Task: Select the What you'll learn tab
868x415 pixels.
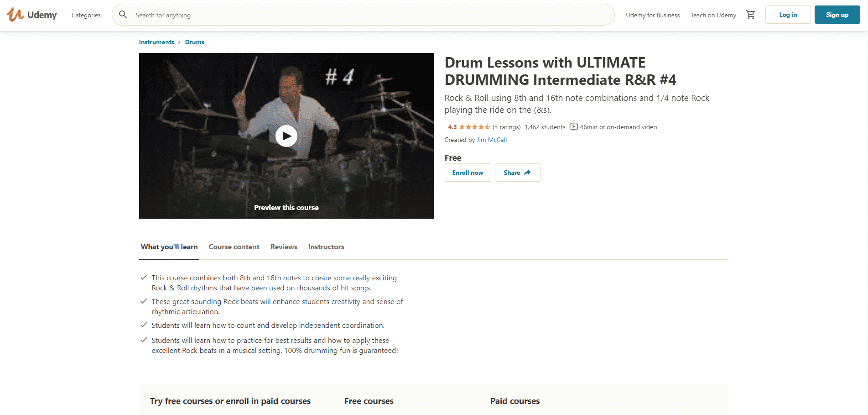Action: tap(169, 247)
